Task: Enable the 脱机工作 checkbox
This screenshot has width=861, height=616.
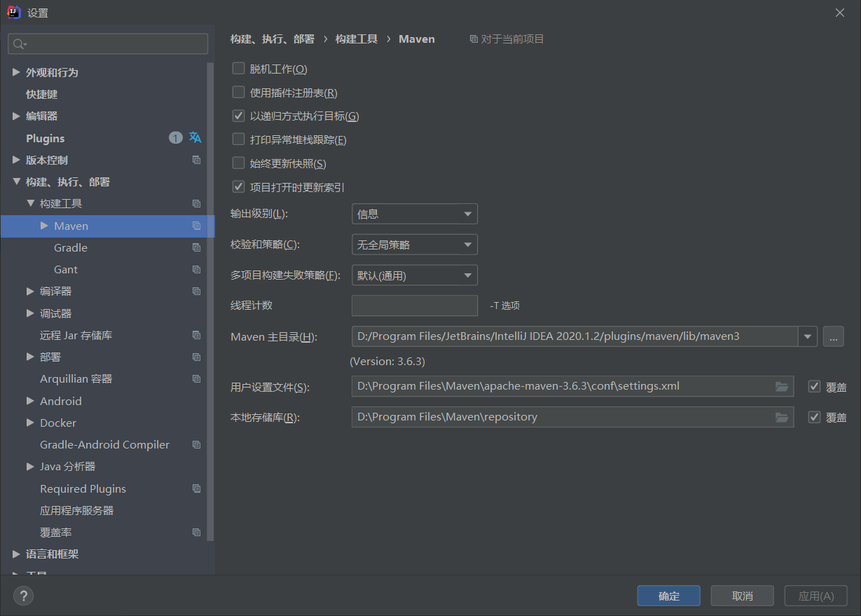Action: pyautogui.click(x=238, y=69)
